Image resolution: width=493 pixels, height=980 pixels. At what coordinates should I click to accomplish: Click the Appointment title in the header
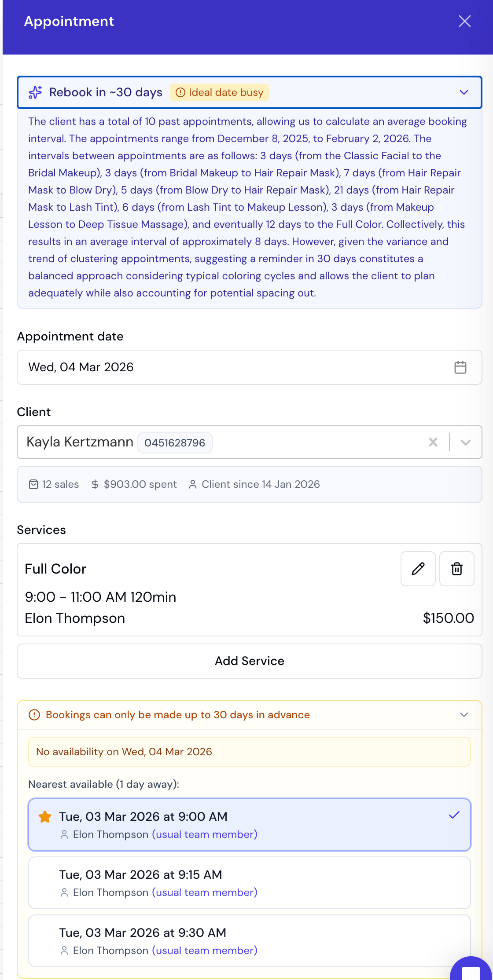tap(69, 21)
